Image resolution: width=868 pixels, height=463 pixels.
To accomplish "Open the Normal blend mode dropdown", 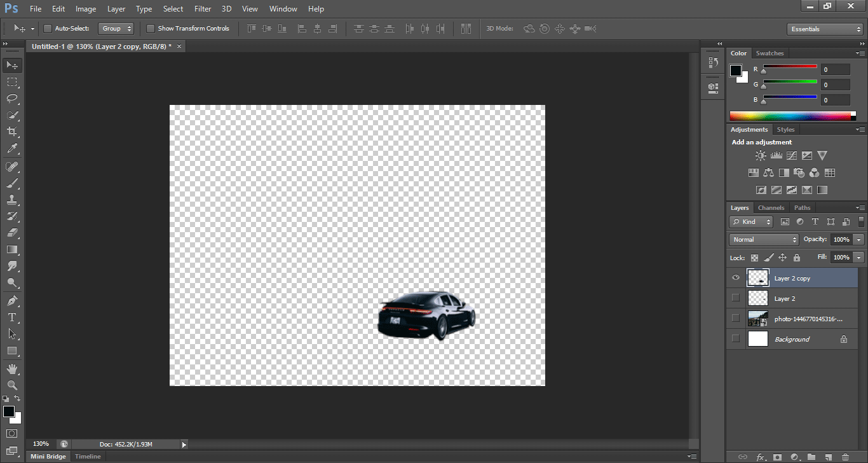I will click(764, 240).
